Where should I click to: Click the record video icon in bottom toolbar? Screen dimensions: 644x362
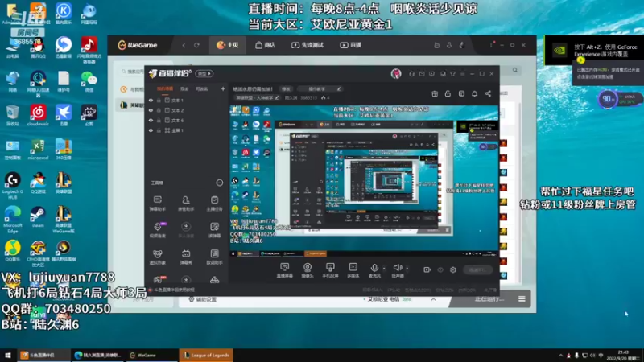click(x=427, y=269)
